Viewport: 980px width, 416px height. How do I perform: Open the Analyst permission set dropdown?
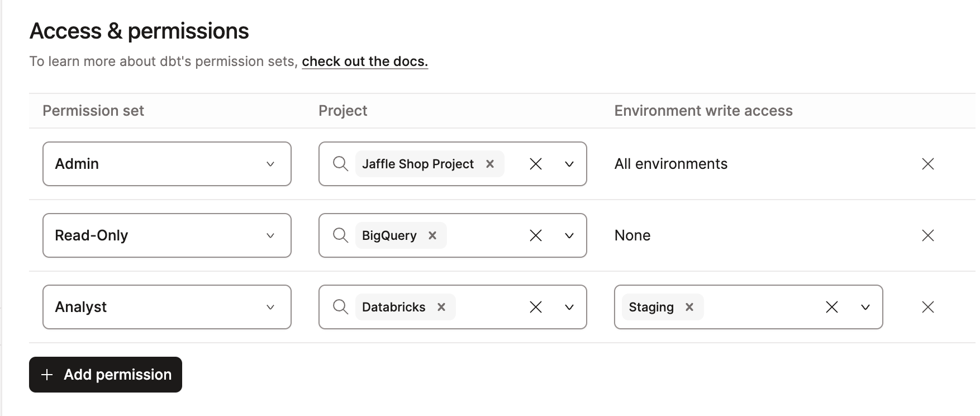pos(272,307)
